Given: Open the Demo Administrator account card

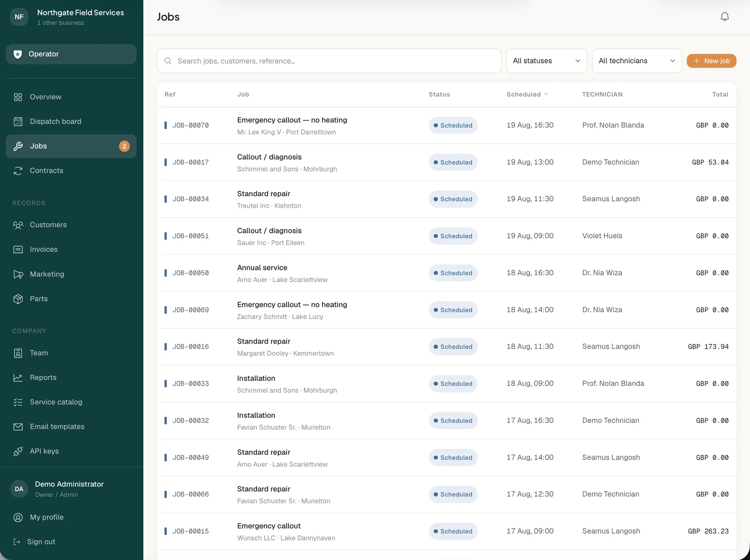Looking at the screenshot, I should click(x=71, y=489).
